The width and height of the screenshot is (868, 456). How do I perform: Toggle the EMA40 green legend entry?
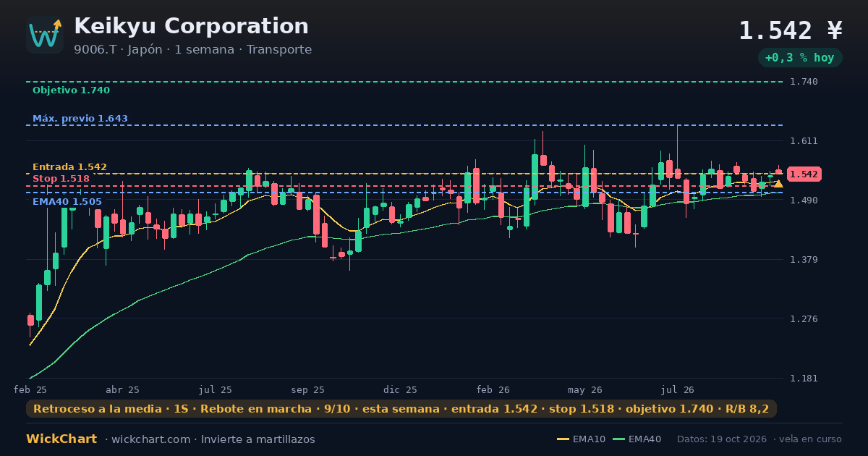click(637, 439)
